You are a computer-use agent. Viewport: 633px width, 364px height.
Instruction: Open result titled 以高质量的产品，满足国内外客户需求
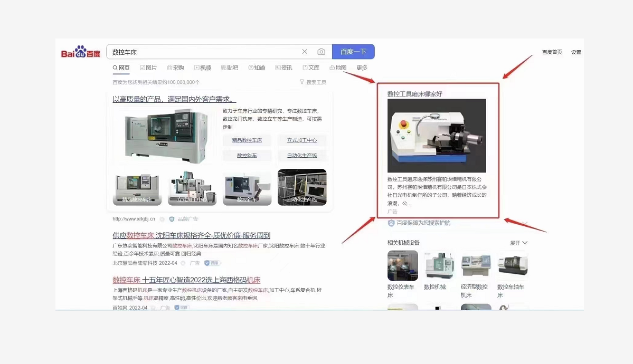coord(174,99)
